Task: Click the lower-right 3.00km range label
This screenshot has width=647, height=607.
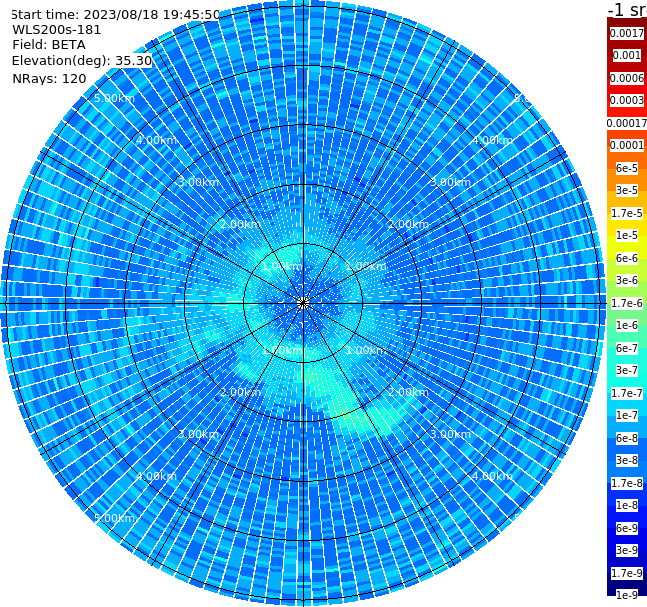Action: [x=450, y=434]
